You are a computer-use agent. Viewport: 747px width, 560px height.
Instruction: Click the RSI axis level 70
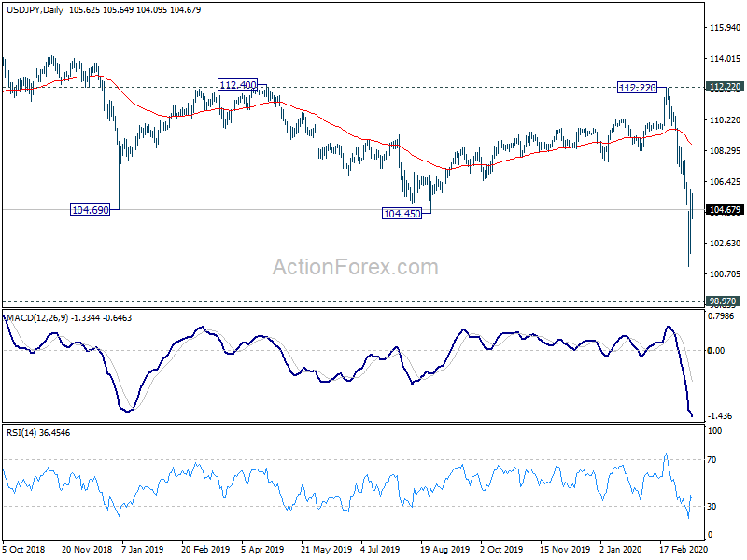coord(712,460)
